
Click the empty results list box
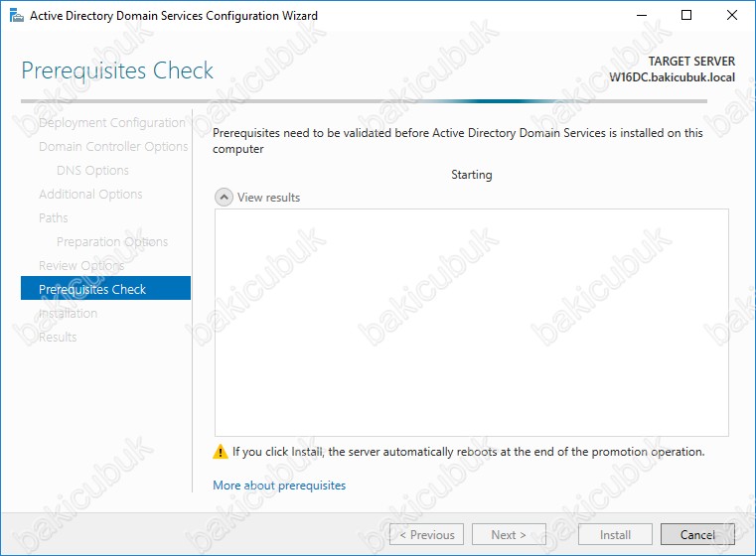[x=472, y=323]
